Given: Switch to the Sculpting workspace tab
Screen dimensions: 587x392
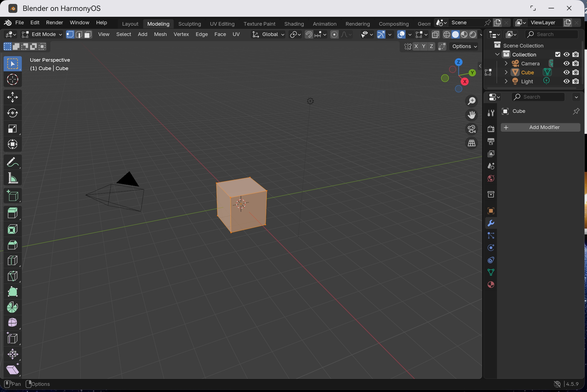Looking at the screenshot, I should point(190,24).
